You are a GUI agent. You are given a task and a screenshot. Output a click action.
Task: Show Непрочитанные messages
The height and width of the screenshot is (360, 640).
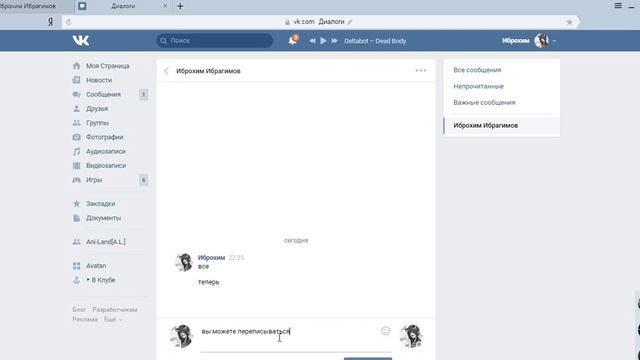[478, 86]
